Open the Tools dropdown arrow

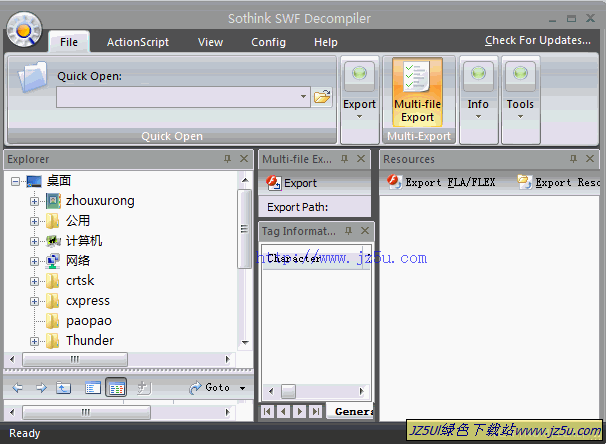point(520,117)
